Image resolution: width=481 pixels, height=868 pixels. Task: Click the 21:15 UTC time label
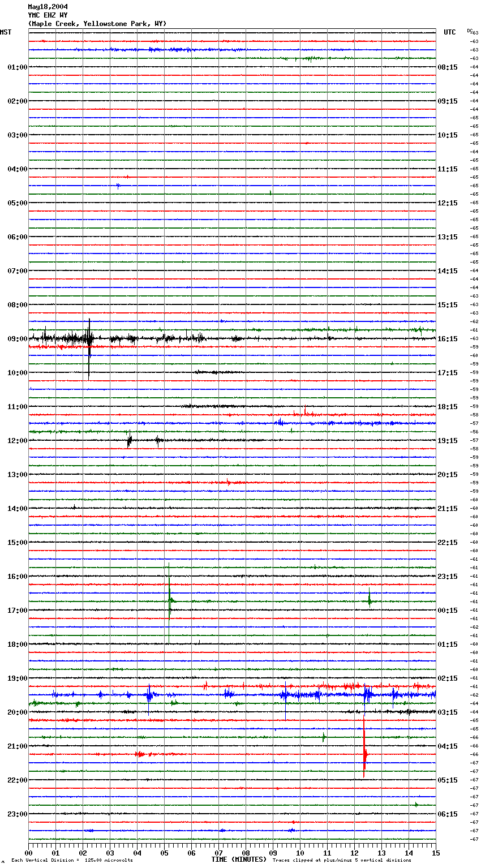(x=448, y=509)
